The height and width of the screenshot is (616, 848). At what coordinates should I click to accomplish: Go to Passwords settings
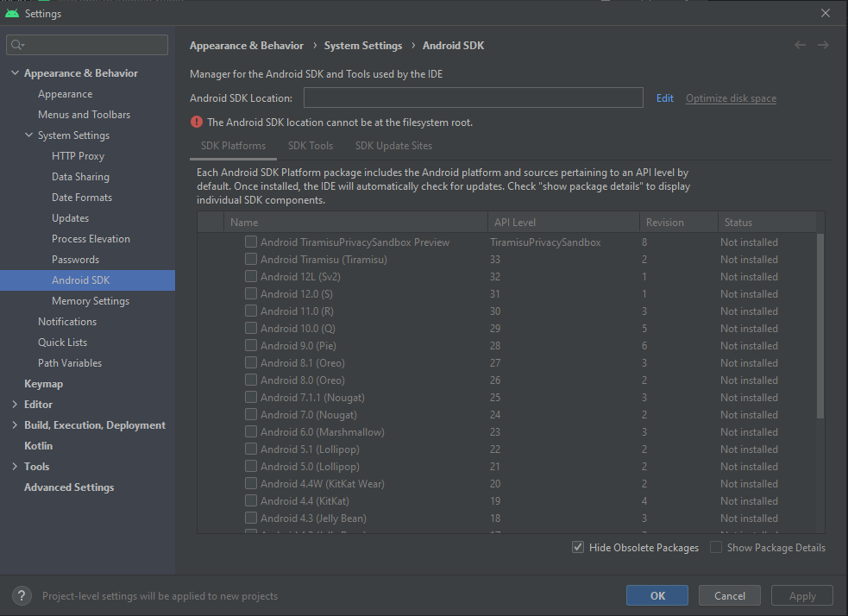point(75,260)
